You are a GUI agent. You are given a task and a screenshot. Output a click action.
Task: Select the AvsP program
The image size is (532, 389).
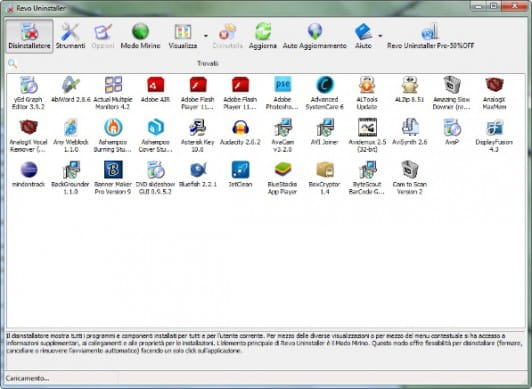(x=452, y=132)
